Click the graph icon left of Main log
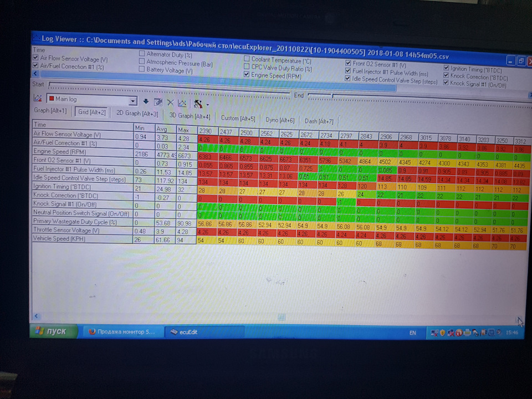This screenshot has height=399, width=532. (38, 99)
